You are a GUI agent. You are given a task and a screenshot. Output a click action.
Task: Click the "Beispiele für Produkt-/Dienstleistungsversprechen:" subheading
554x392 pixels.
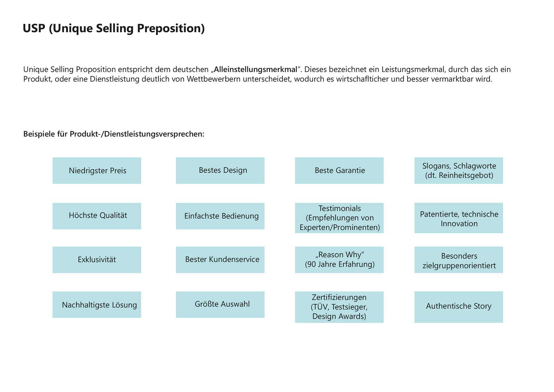114,134
